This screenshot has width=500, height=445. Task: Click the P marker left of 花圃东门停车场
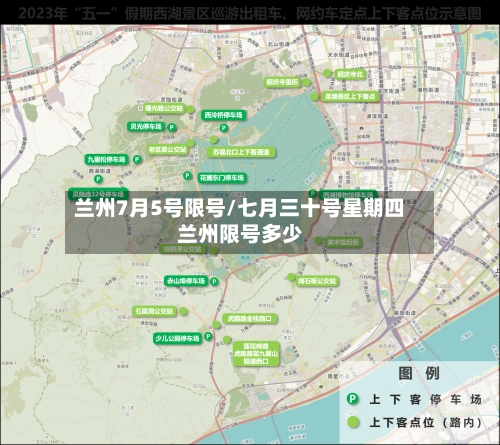(x=187, y=175)
